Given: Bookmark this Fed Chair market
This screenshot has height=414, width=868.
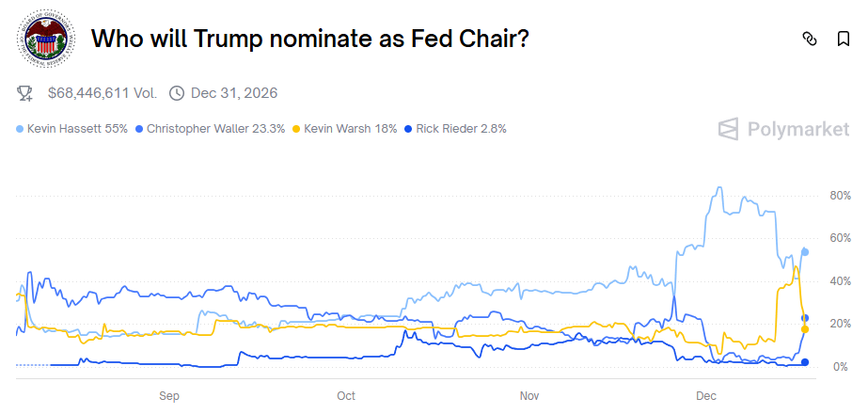Looking at the screenshot, I should pyautogui.click(x=844, y=39).
